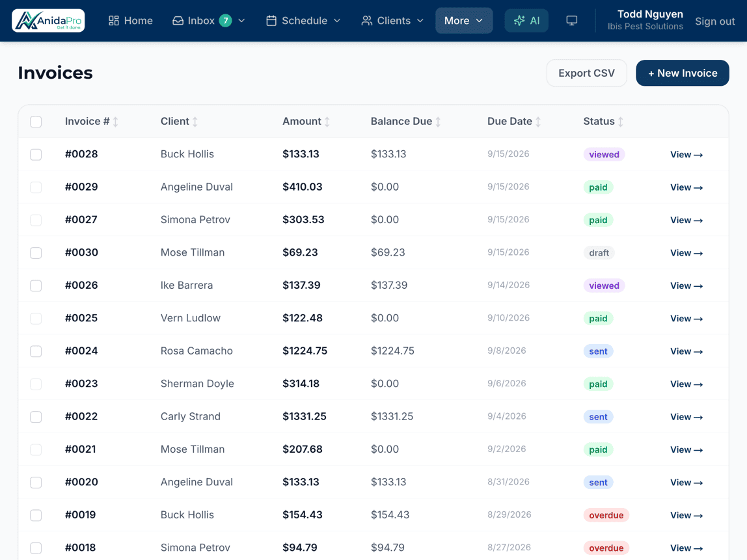View invoice #0023 for Sherman Doyle
The image size is (747, 560).
point(686,384)
